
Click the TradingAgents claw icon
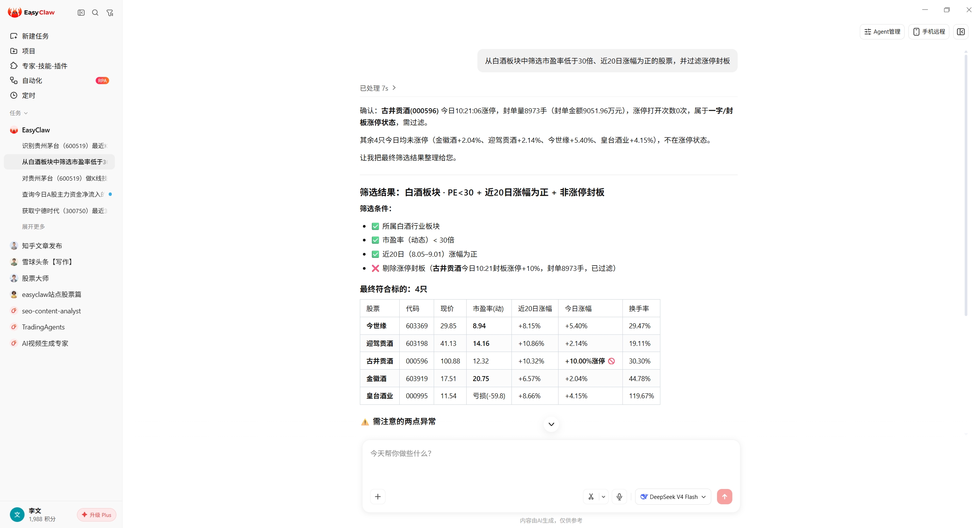pyautogui.click(x=14, y=327)
